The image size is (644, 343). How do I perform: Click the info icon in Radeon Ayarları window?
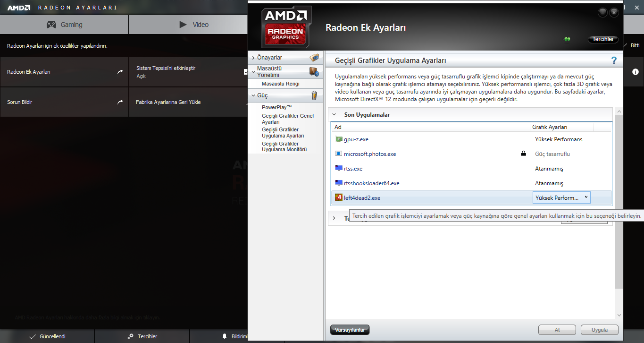click(x=636, y=72)
